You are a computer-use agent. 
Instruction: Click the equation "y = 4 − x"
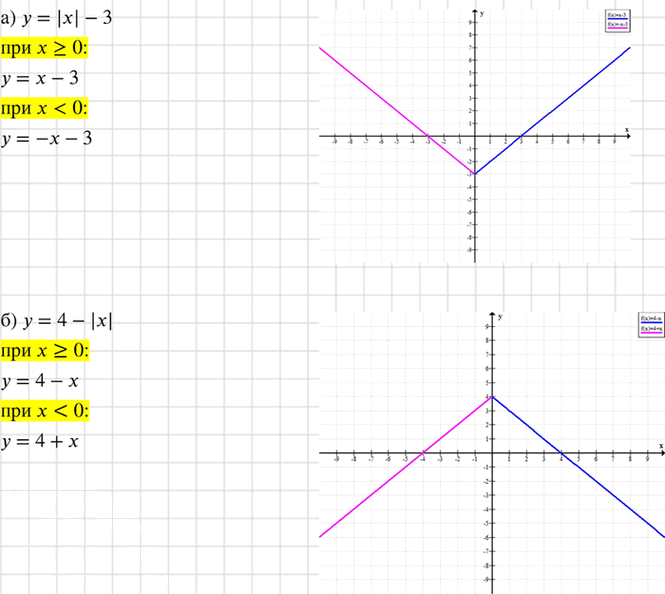(x=40, y=382)
